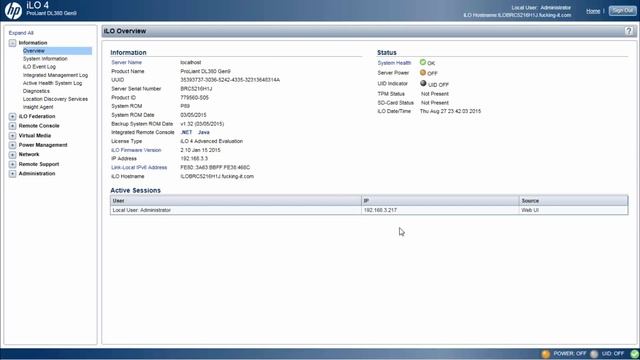Click the HP logo icon

click(x=13, y=10)
